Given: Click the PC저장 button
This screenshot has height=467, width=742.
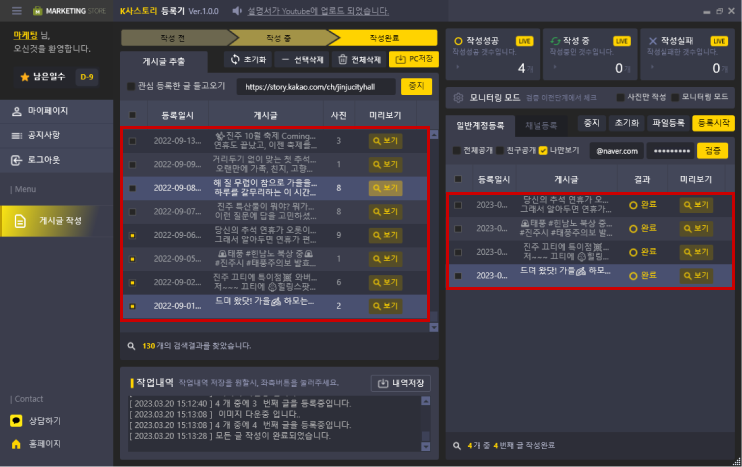Looking at the screenshot, I should tap(413, 60).
